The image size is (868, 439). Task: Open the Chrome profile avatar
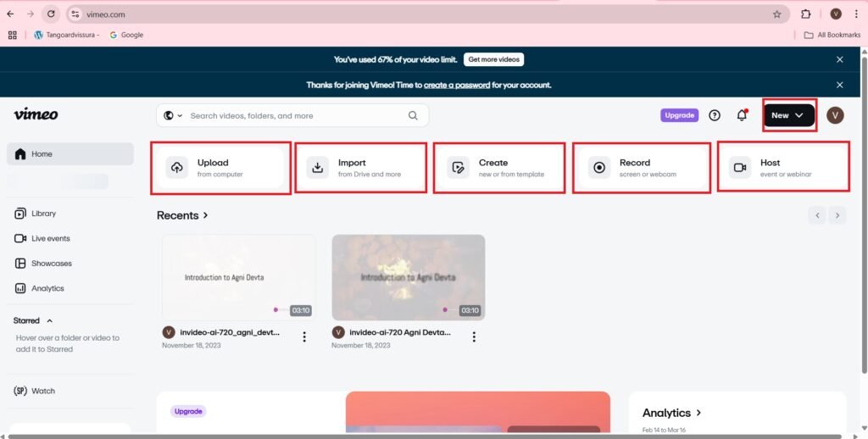pos(836,14)
